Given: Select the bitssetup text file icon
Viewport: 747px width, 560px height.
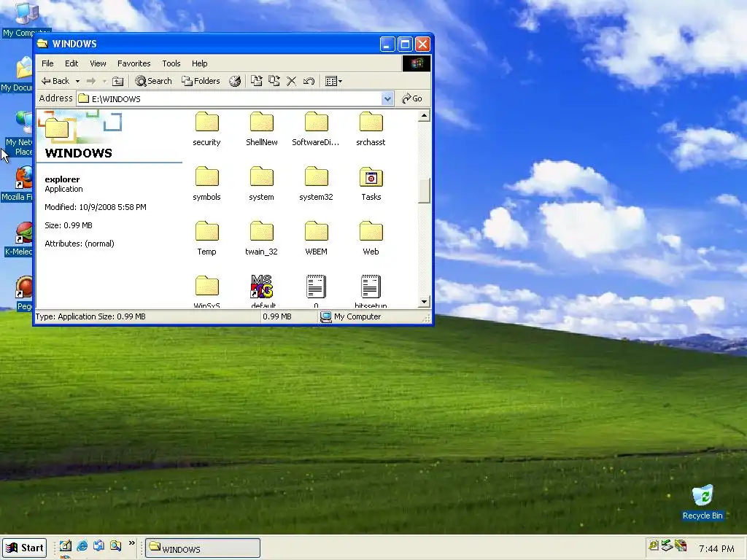Looking at the screenshot, I should pyautogui.click(x=371, y=286).
